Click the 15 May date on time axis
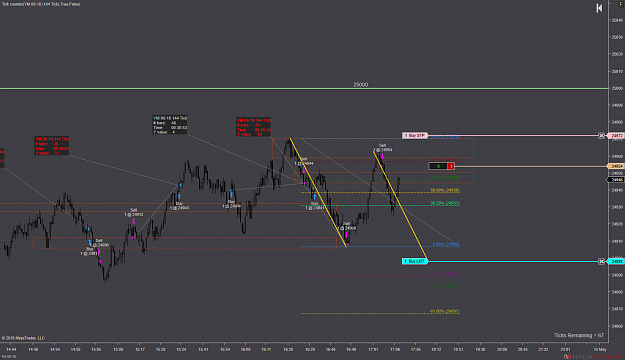Image resolution: width=625 pixels, height=360 pixels. point(599,350)
